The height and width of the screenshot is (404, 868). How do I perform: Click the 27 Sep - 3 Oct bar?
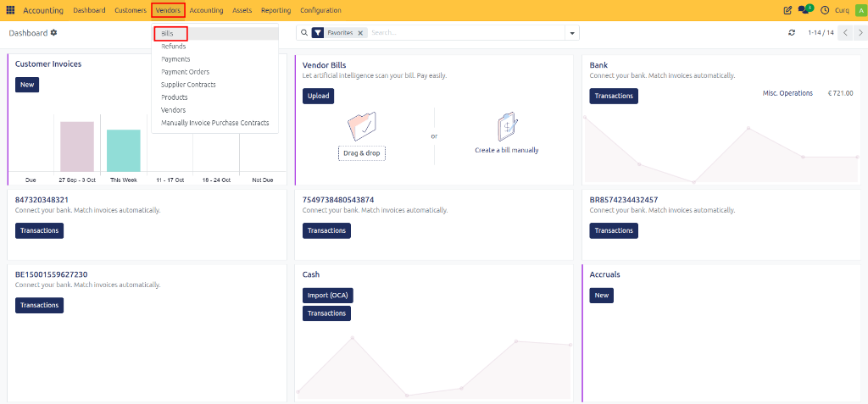pyautogui.click(x=77, y=147)
